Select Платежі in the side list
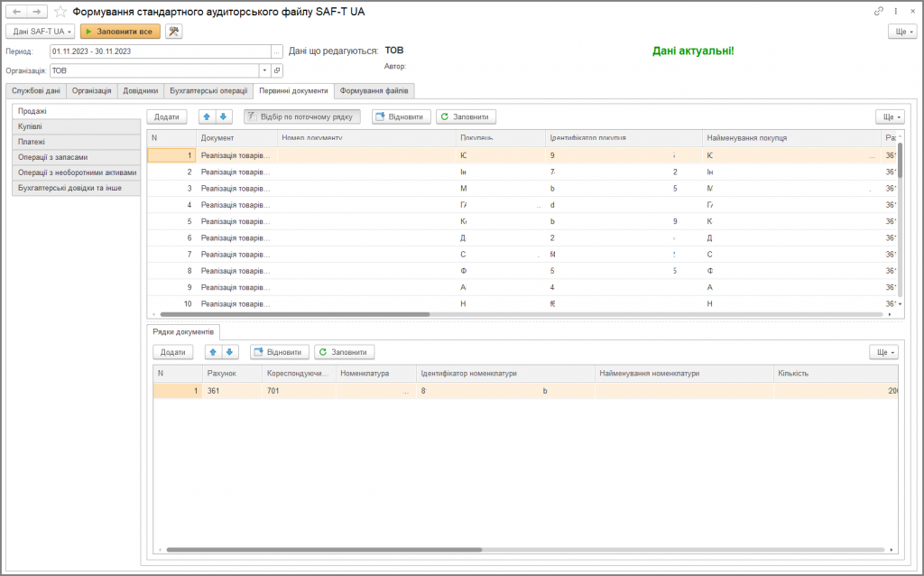This screenshot has height=576, width=924. [x=76, y=142]
